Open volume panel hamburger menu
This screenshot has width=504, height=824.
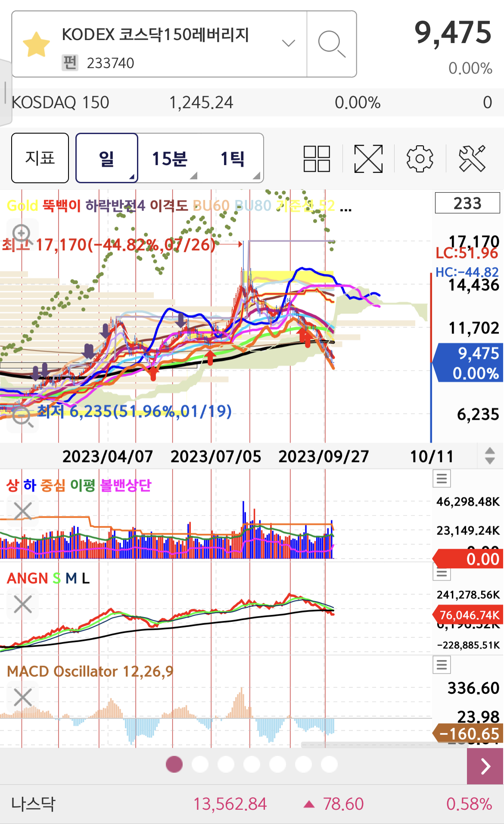442,478
